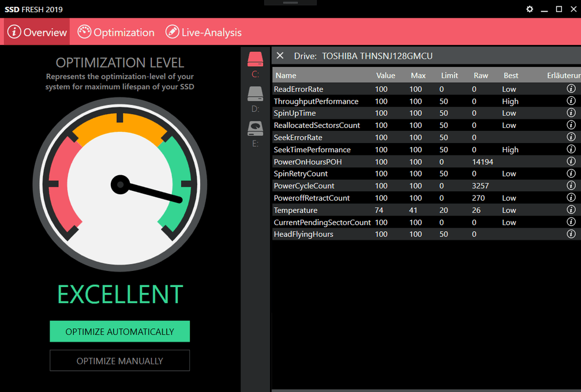This screenshot has width=581, height=392.
Task: Show info for HeadFlyingHours row
Action: [x=571, y=234]
